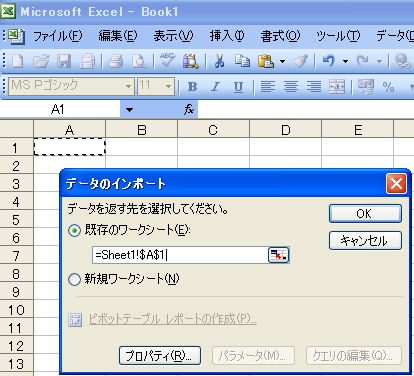Select the new worksheet radio button
The width and height of the screenshot is (414, 376).
74,279
